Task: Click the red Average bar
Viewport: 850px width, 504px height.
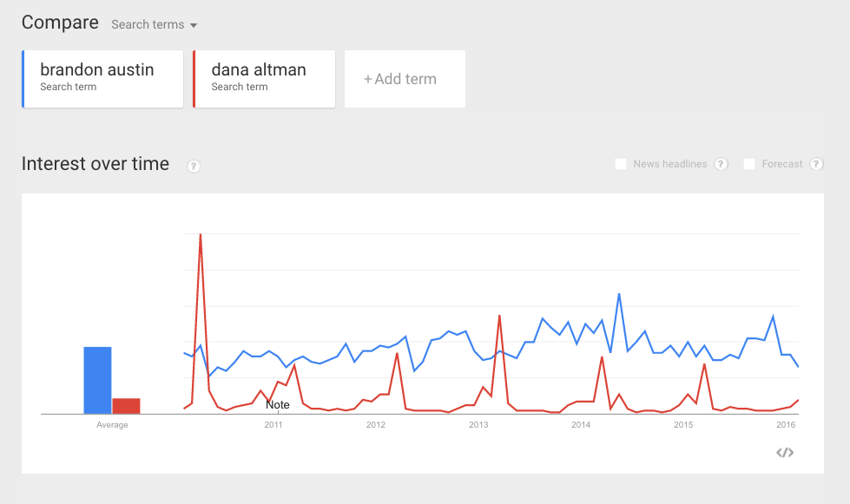Action: (126, 406)
